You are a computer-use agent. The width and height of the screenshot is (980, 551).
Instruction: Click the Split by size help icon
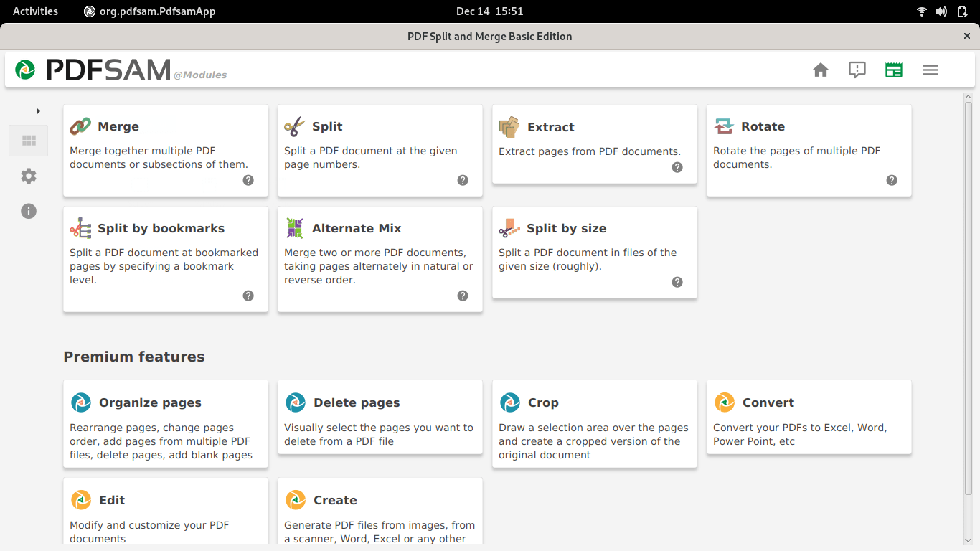pyautogui.click(x=677, y=282)
